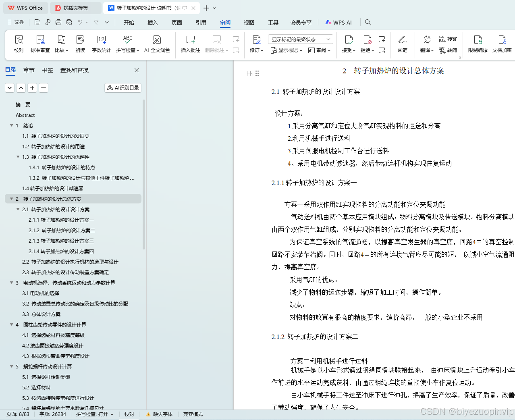
Task: Convert text with 转繁
Action: [448, 39]
